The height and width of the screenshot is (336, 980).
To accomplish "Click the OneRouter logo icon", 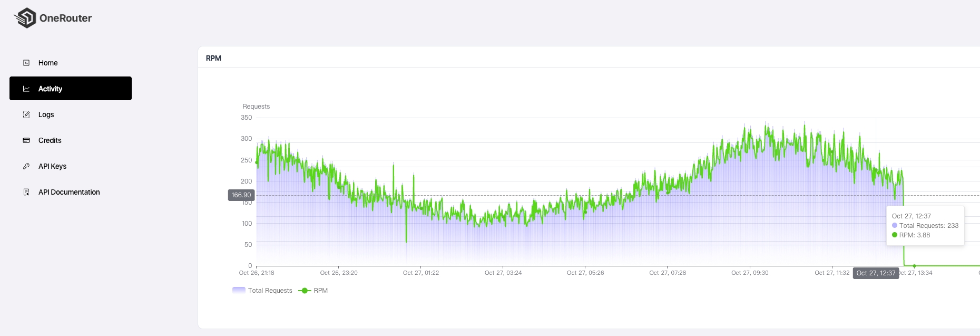I will [25, 18].
